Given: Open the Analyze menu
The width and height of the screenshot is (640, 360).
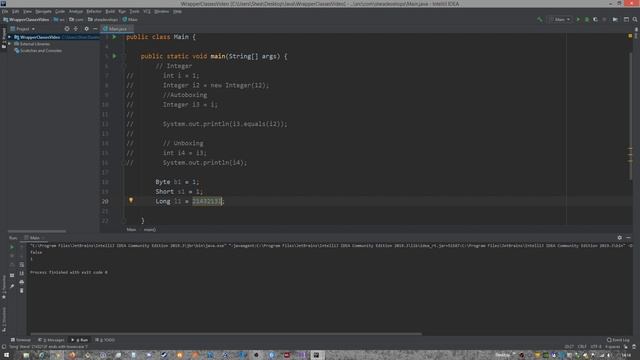Looking at the screenshot, I should click(x=76, y=11).
